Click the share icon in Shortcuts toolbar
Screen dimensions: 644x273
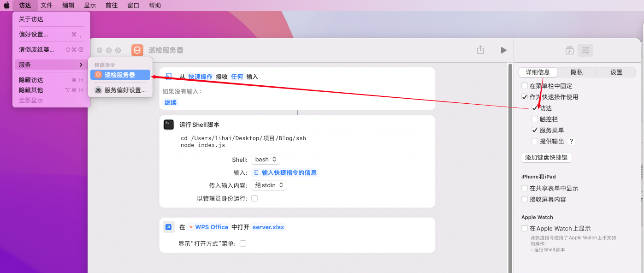480,50
